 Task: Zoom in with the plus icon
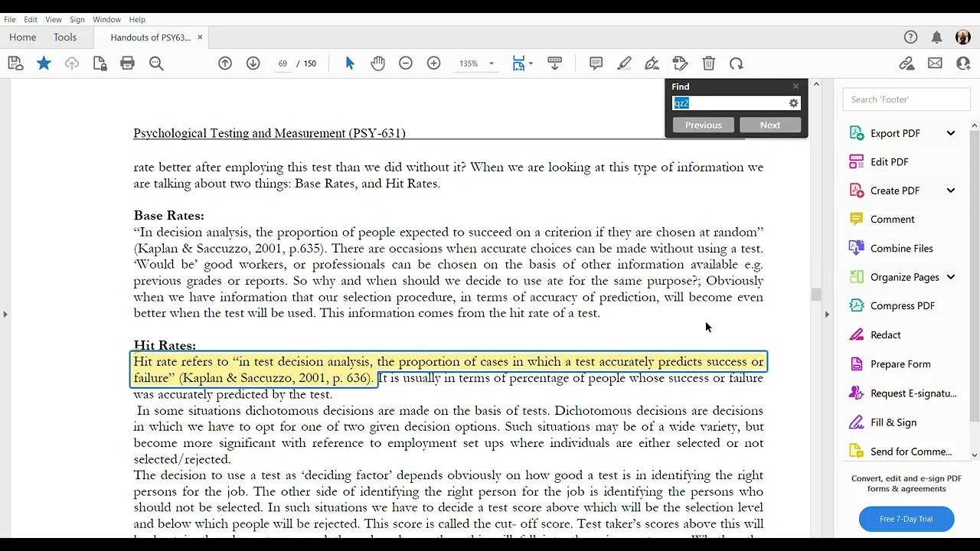tap(434, 64)
